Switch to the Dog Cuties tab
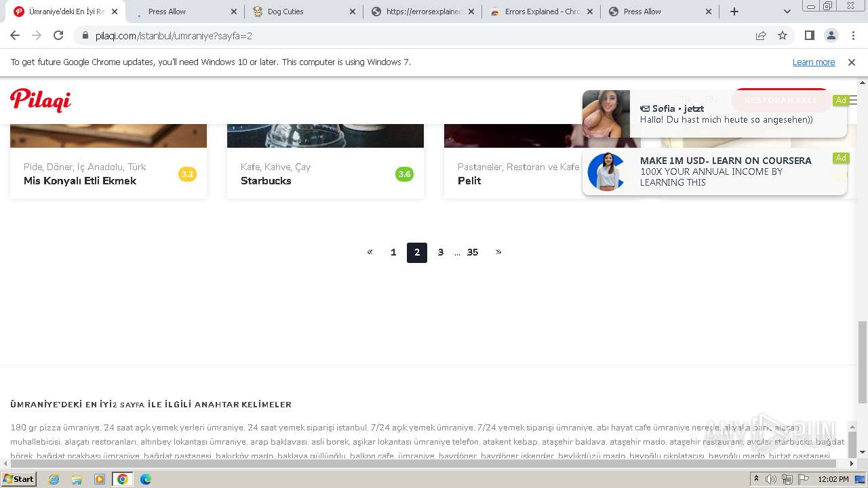 [x=303, y=12]
